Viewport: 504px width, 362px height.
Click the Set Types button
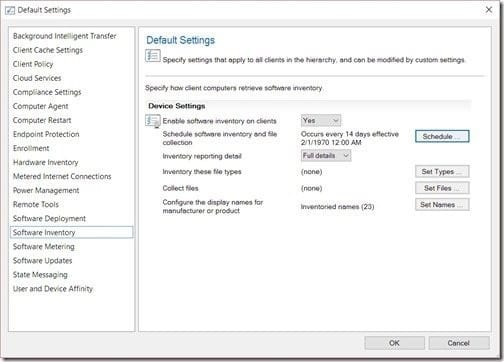click(442, 172)
